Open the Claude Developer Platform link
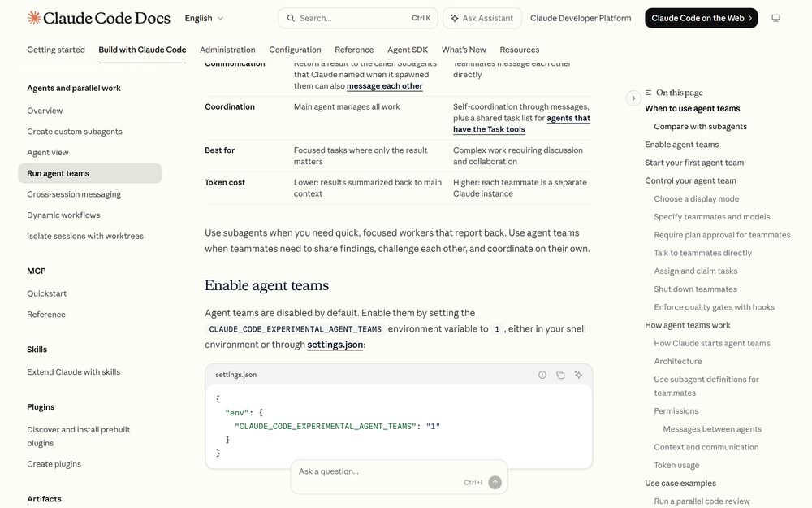 (581, 18)
